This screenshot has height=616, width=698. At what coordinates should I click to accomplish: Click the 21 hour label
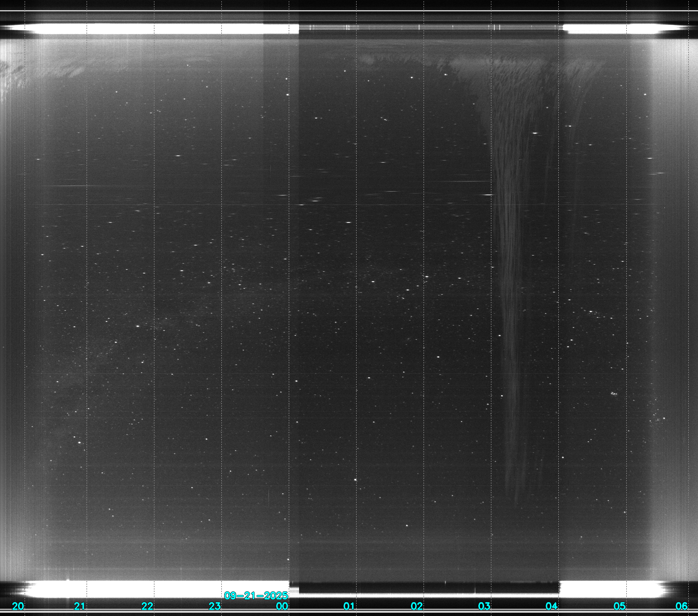click(79, 606)
